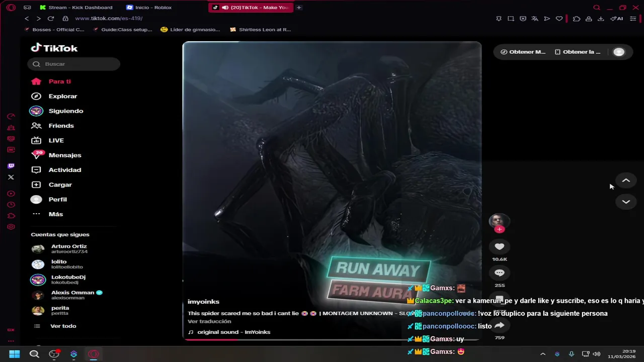Bookmark page with the heart toolbar icon

tap(559, 19)
